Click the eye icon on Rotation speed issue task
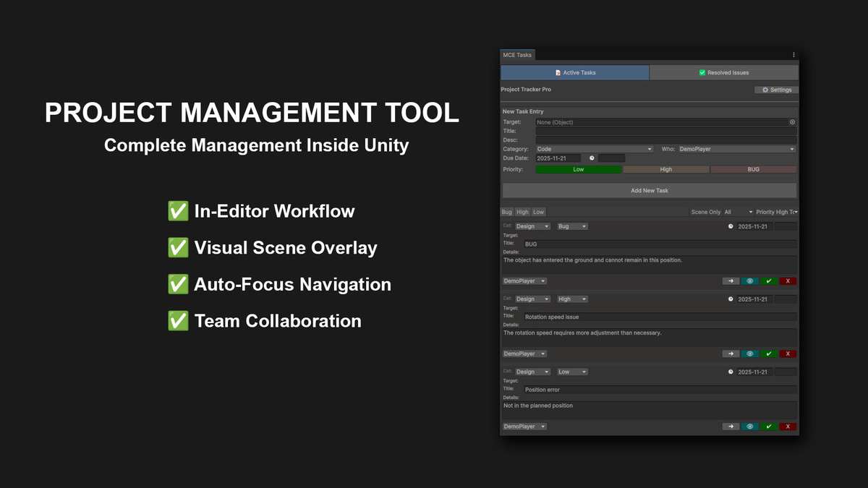Image resolution: width=868 pixels, height=488 pixels. (749, 353)
